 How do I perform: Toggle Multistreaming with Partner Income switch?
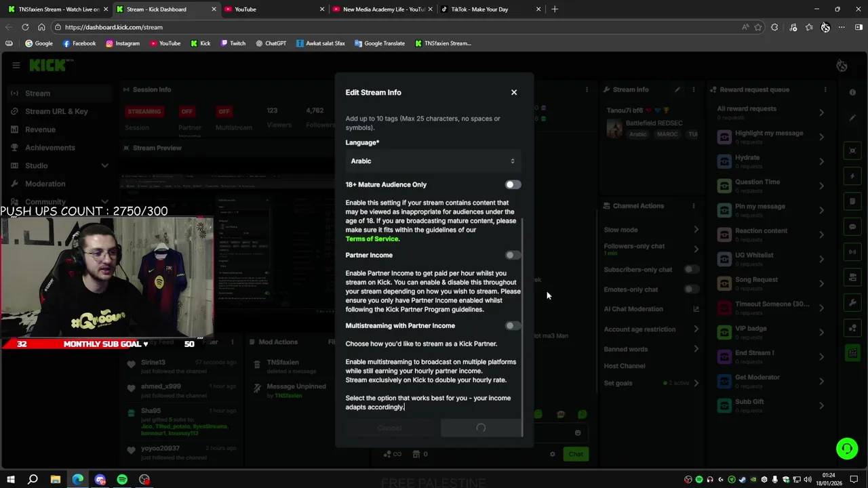[513, 325]
